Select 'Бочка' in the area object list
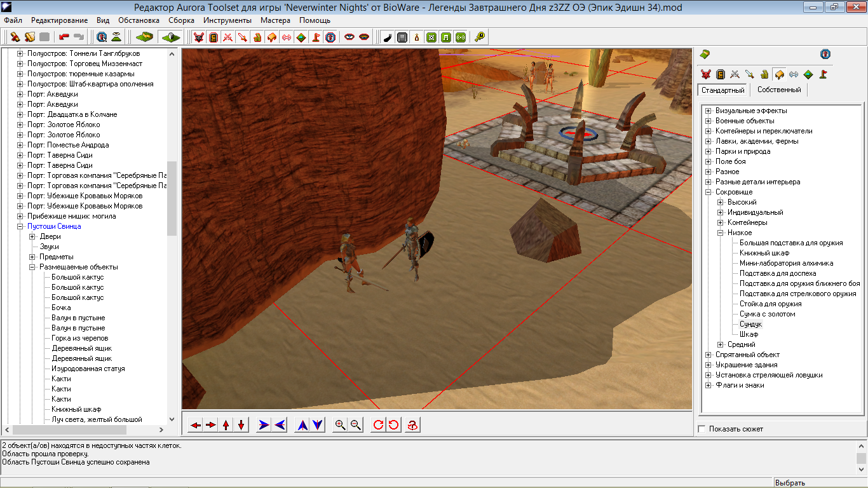 [x=62, y=308]
